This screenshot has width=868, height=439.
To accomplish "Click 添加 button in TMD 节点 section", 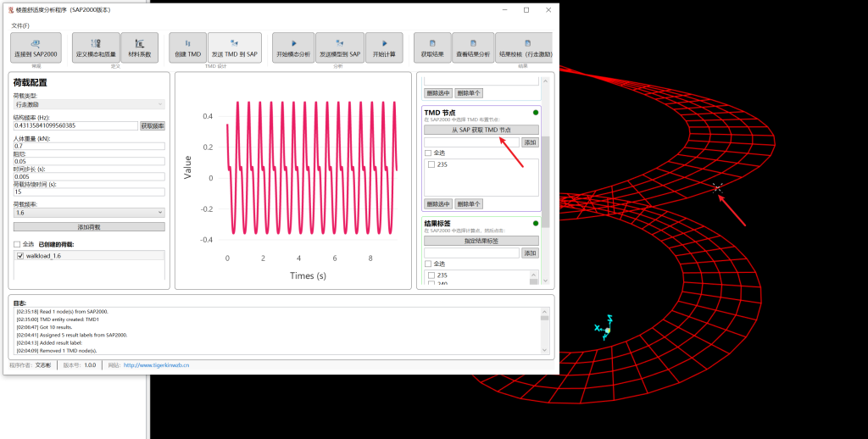I will point(530,142).
